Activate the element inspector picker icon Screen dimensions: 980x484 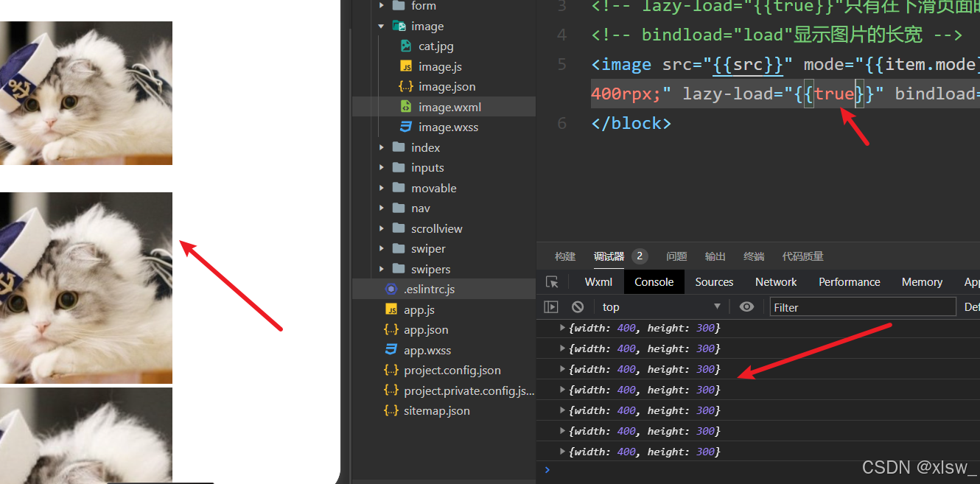pos(552,282)
